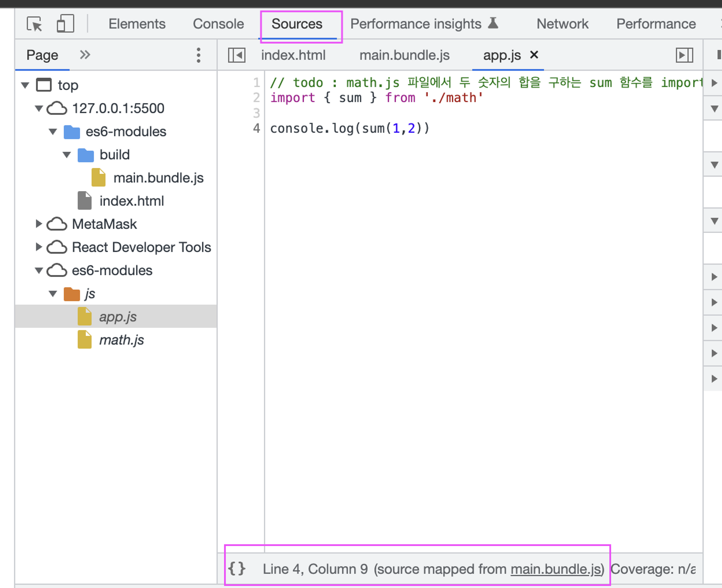This screenshot has height=588, width=722.
Task: Show more navigator tabs with chevrons
Action: pos(85,55)
